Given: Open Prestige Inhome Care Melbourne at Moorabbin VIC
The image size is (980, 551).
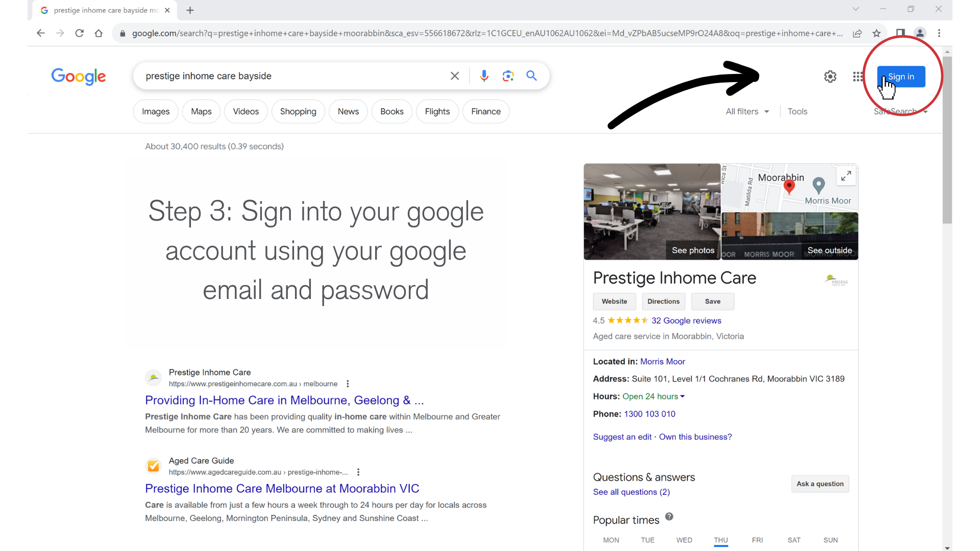Looking at the screenshot, I should click(x=282, y=488).
